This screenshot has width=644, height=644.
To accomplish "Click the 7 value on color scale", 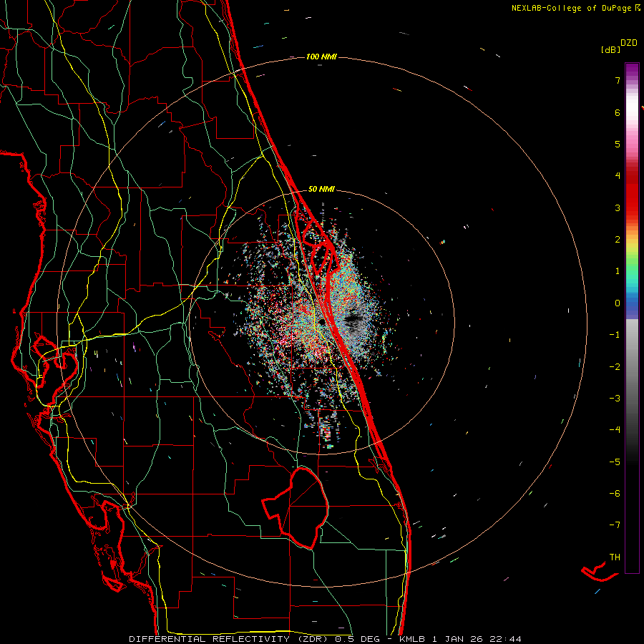I will point(618,80).
